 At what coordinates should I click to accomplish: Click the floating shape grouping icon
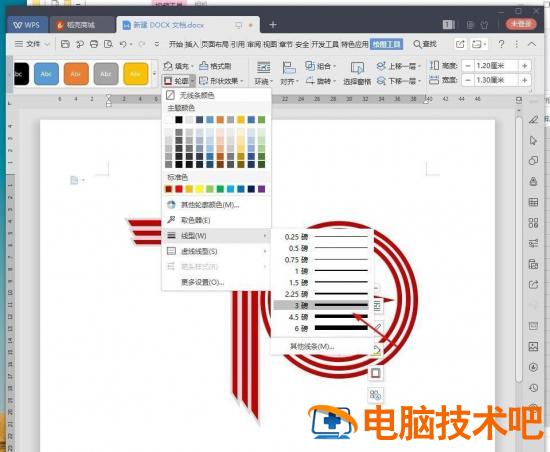[x=375, y=395]
